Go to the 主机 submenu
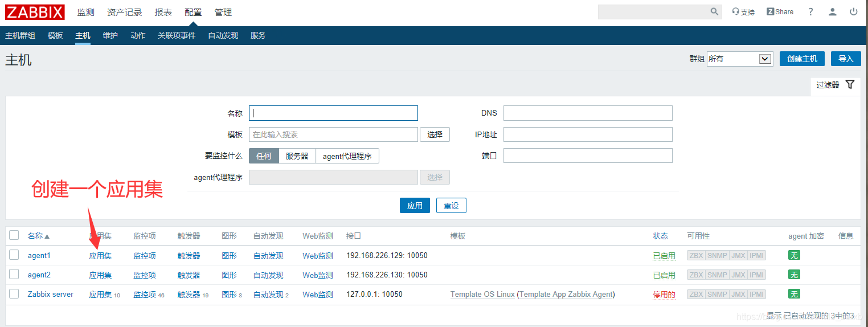 83,35
